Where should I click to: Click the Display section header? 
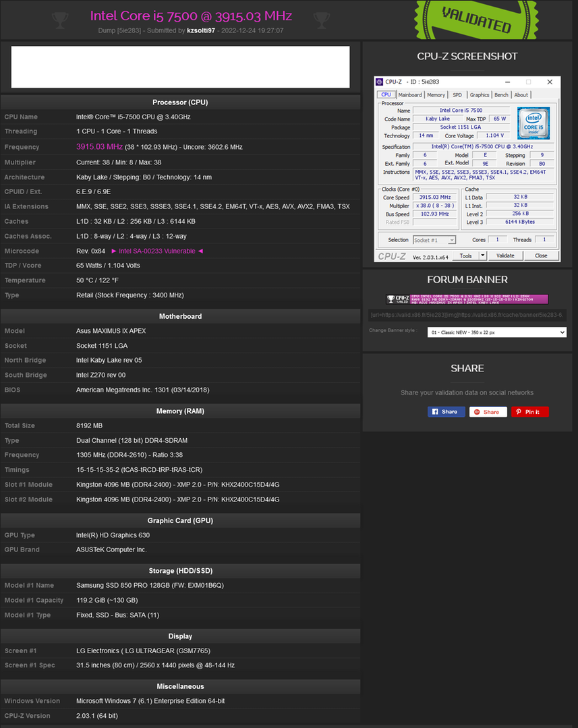coord(180,636)
